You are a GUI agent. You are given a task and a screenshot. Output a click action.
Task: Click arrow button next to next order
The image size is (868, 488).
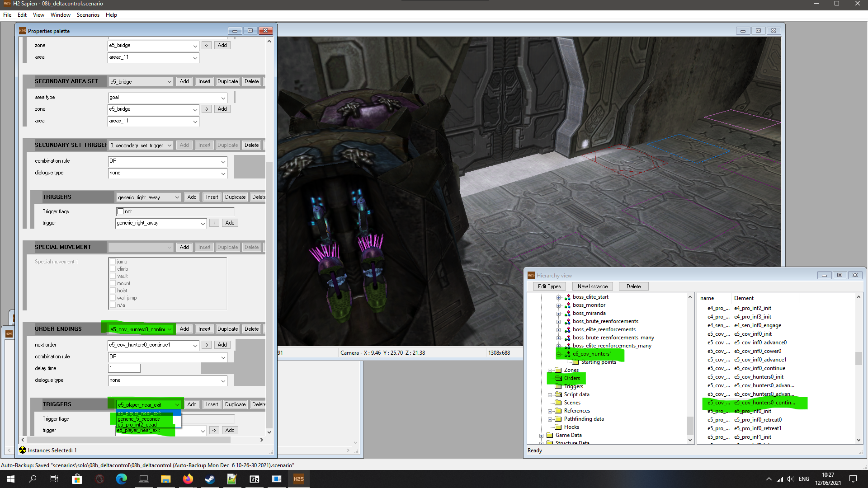point(206,345)
